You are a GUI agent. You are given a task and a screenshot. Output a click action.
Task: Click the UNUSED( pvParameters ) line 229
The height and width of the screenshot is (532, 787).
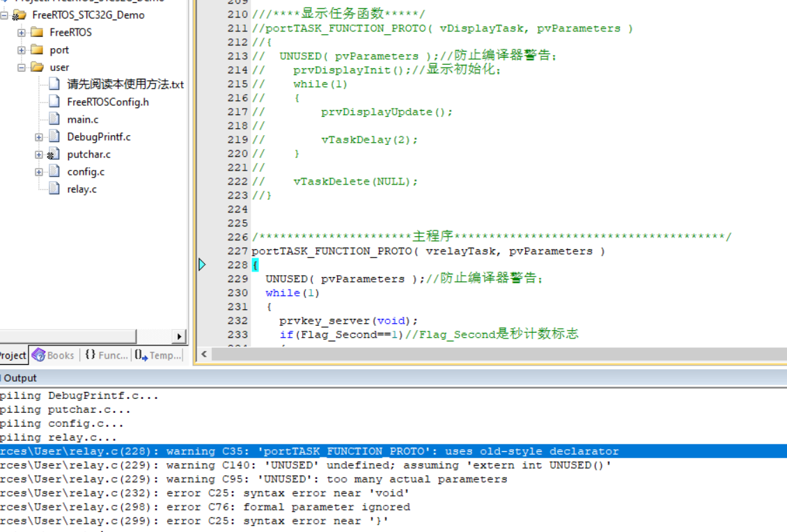404,279
